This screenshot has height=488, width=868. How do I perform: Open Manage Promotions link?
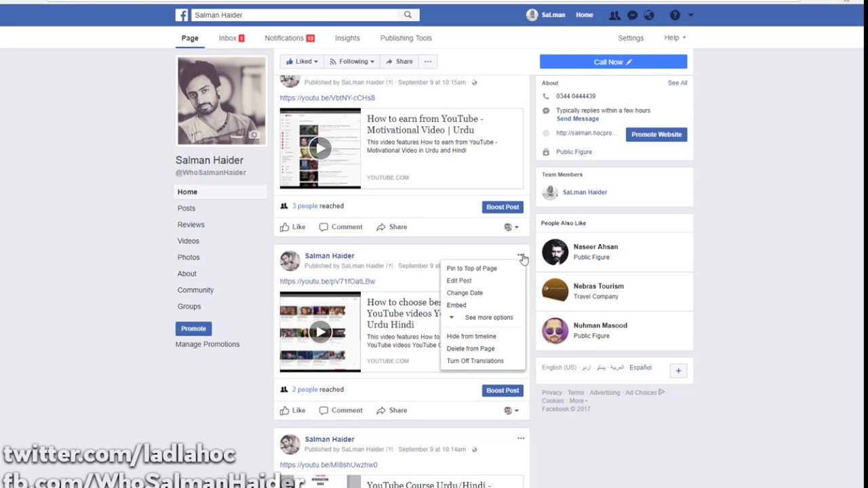[x=208, y=344]
